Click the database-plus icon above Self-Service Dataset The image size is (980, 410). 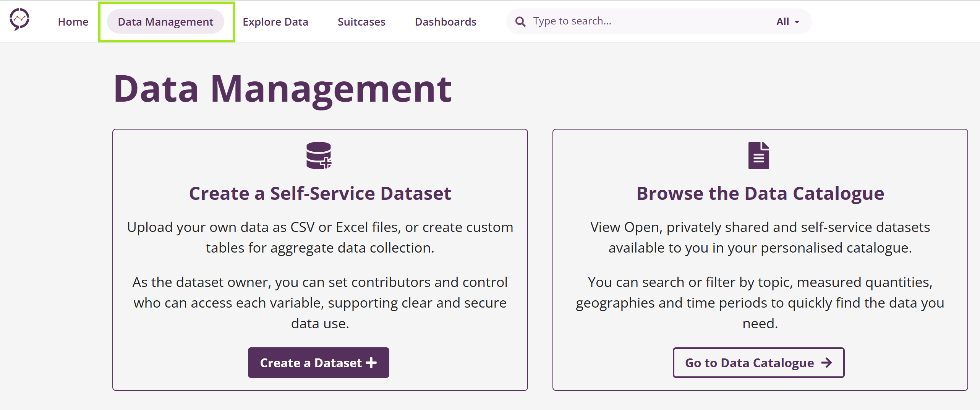click(x=319, y=156)
